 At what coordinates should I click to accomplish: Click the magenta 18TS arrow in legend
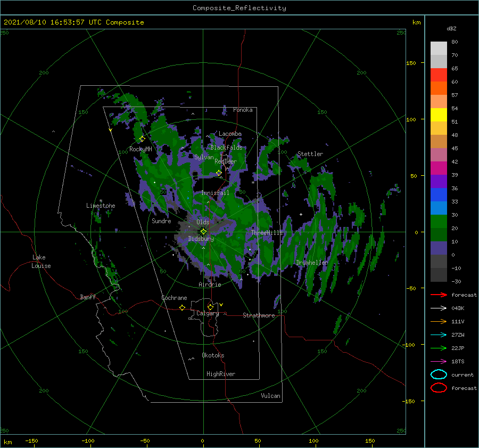click(x=439, y=362)
